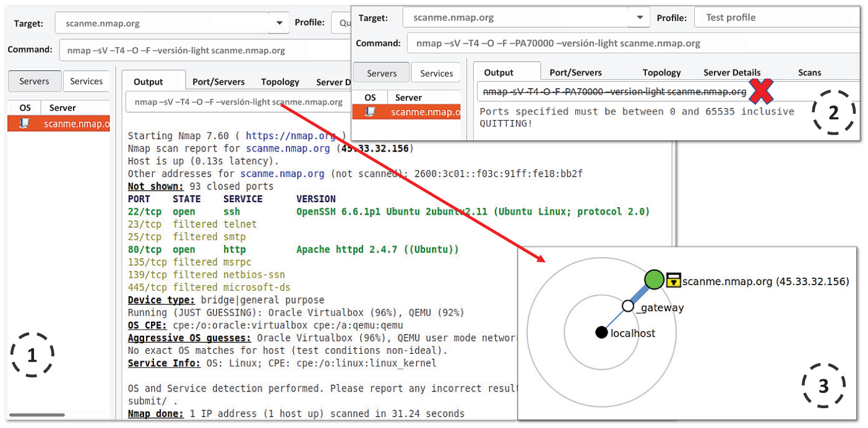Open Target dropdown arrow in scan report window
The width and height of the screenshot is (868, 428).
point(279,24)
